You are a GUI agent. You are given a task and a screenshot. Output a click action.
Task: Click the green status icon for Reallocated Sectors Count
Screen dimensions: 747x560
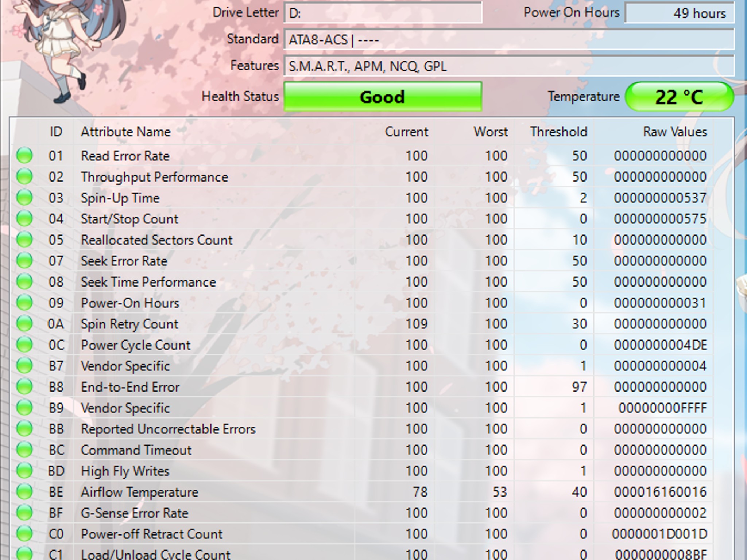(24, 240)
